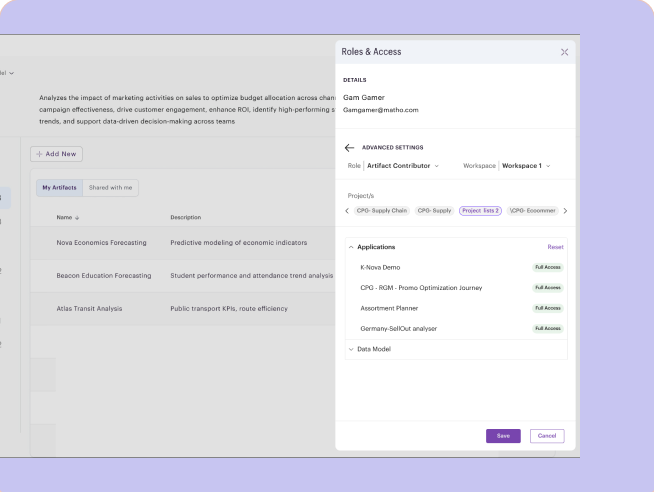Screen dimensions: 654x492
Task: Collapse the Applications section
Action: (351, 247)
